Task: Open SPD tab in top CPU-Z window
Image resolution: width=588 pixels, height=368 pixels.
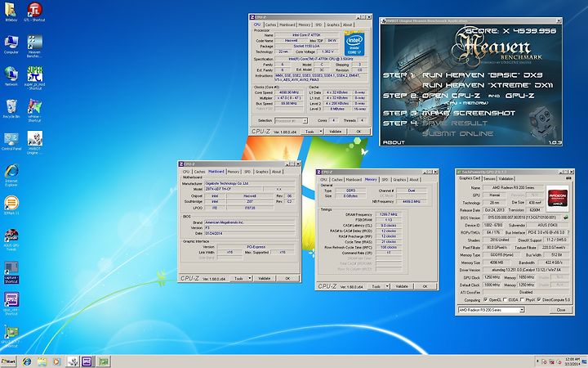Action: (318, 25)
